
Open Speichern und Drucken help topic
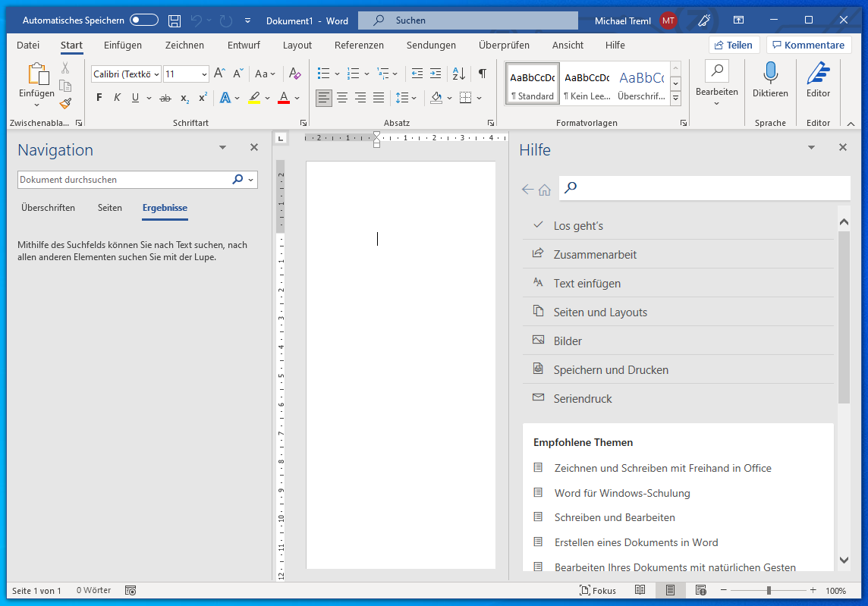tap(678, 369)
